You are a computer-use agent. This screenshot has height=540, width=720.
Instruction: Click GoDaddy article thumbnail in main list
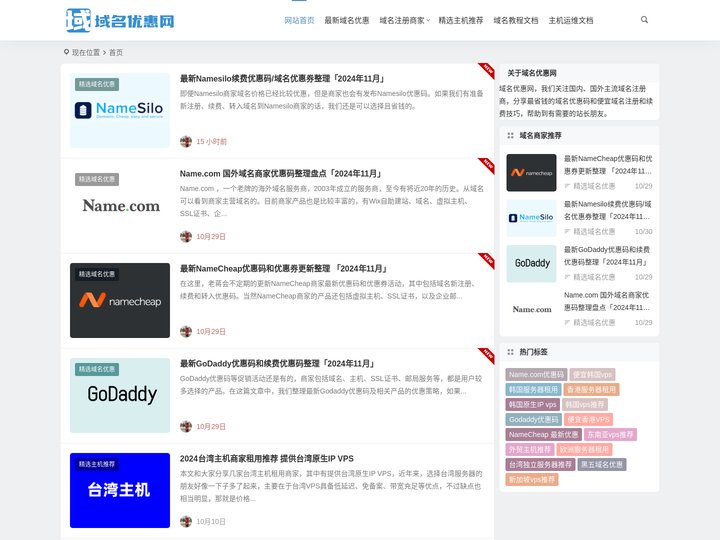pos(120,395)
